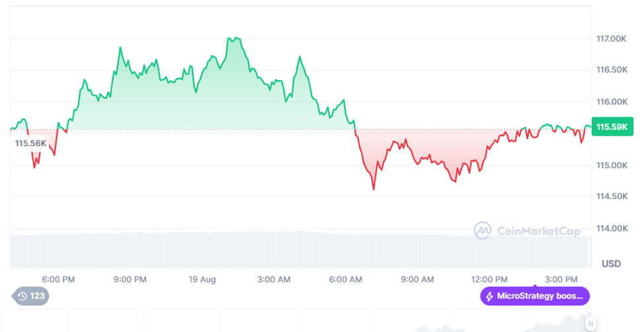The height and width of the screenshot is (332, 644).
Task: Select the 9:00 PM time marker
Action: tap(130, 279)
